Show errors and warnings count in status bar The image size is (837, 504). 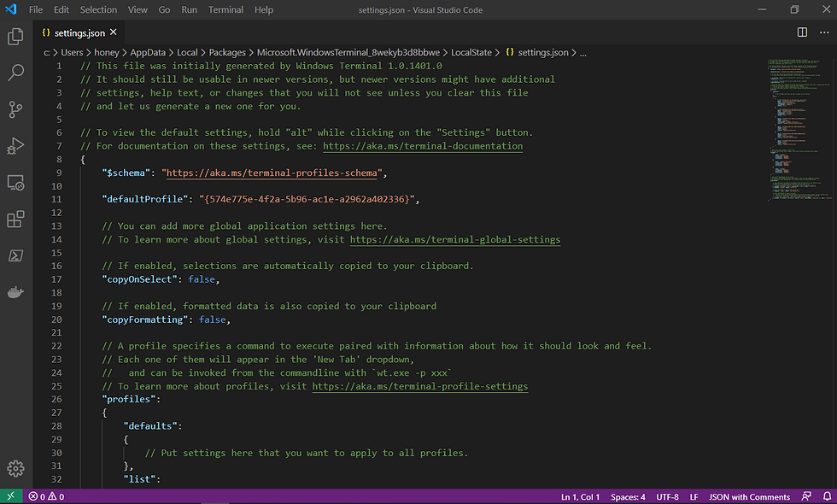pyautogui.click(x=46, y=496)
